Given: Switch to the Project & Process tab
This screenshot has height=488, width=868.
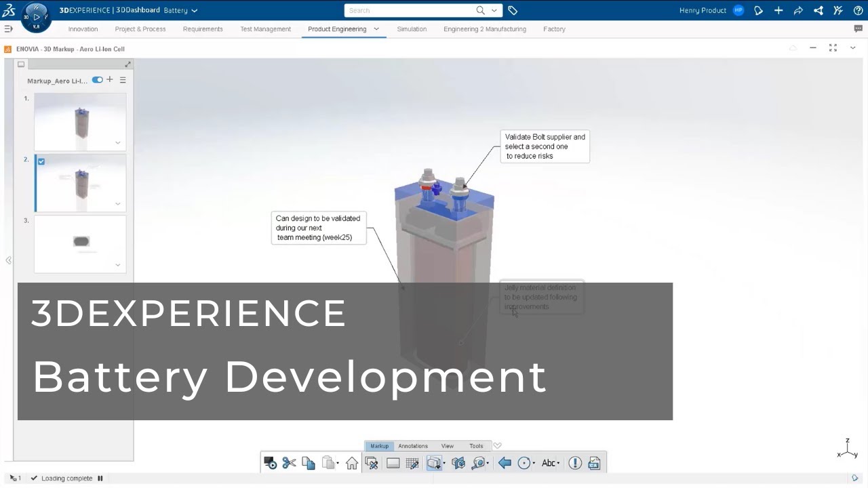Looking at the screenshot, I should (140, 29).
